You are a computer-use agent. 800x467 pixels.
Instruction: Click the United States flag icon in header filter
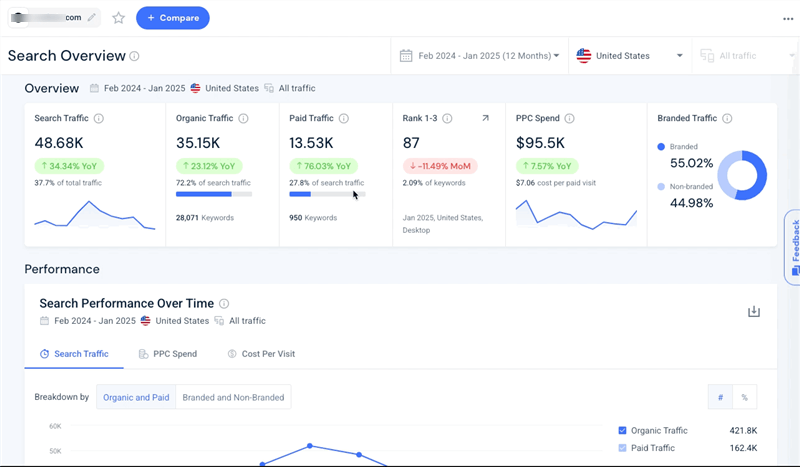pos(583,56)
